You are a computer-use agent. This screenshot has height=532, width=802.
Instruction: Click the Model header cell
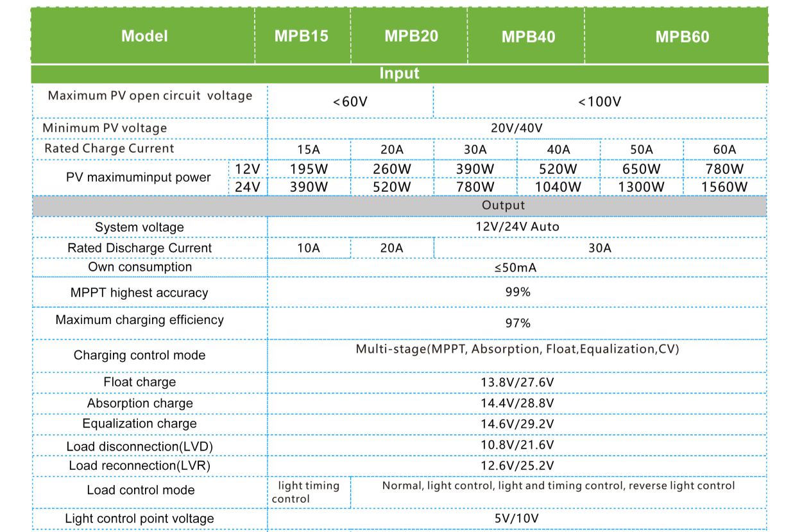(x=144, y=37)
